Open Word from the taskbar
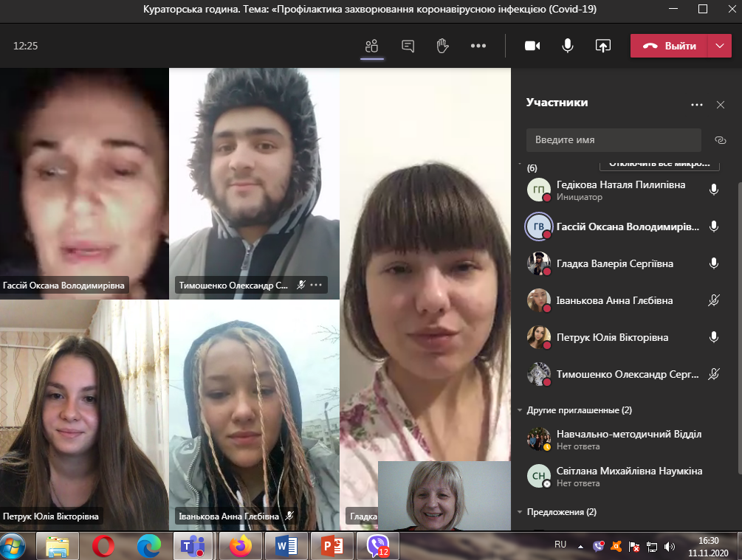 click(x=286, y=546)
